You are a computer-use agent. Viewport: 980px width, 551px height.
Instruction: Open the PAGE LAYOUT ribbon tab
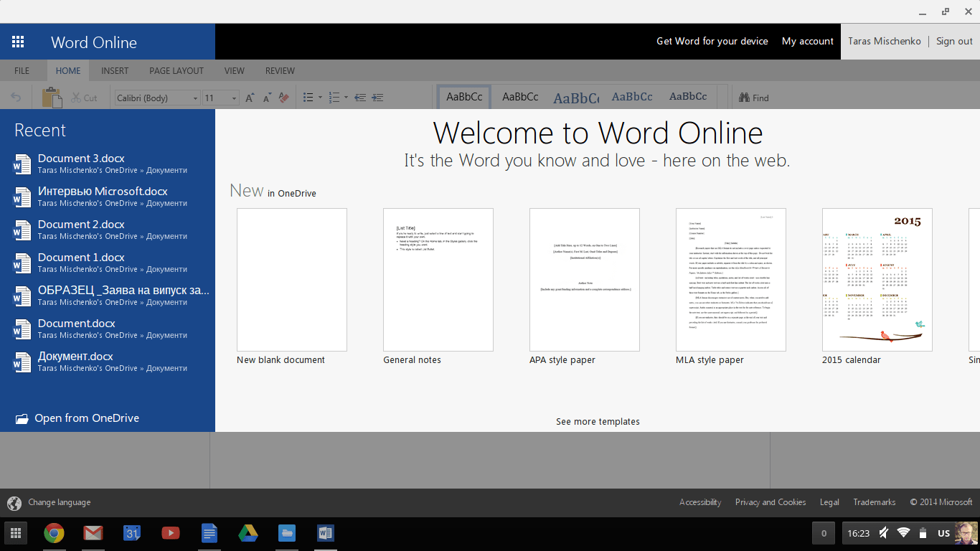point(176,71)
